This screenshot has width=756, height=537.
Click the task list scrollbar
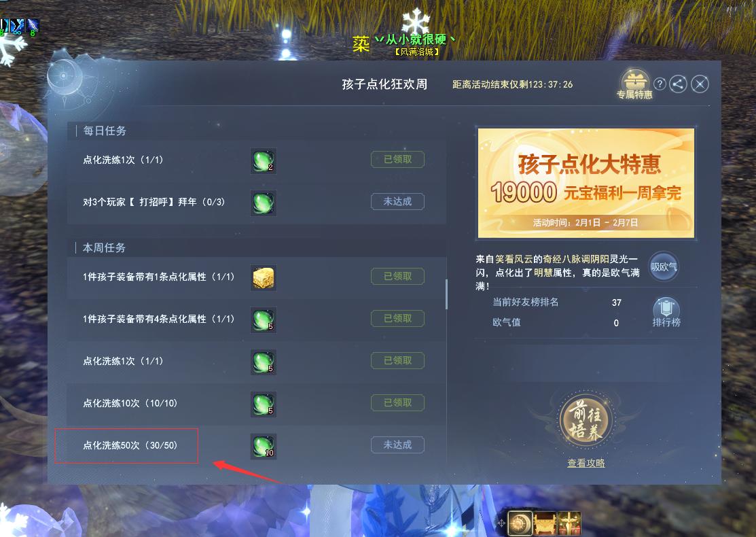446,294
